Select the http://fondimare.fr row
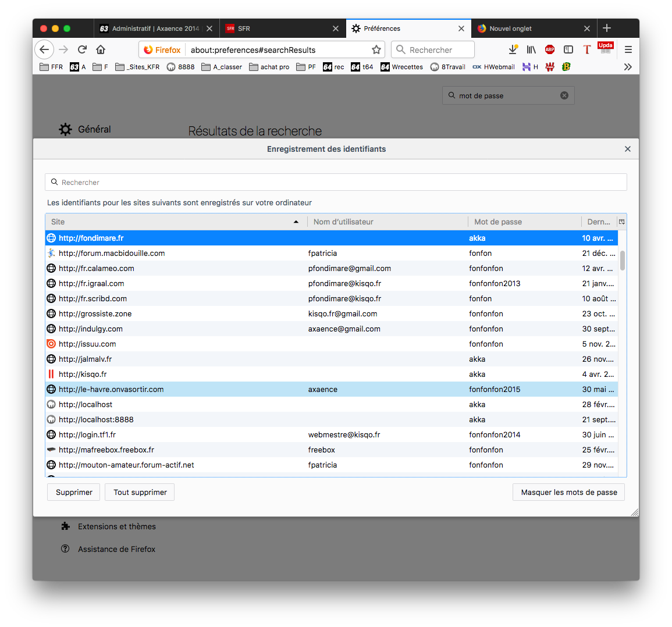This screenshot has width=672, height=627. (x=331, y=238)
